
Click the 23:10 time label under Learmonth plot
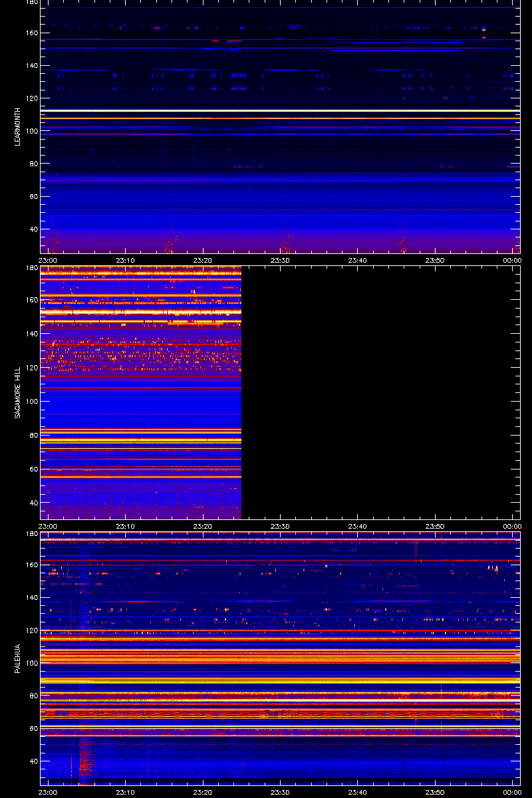[126, 261]
